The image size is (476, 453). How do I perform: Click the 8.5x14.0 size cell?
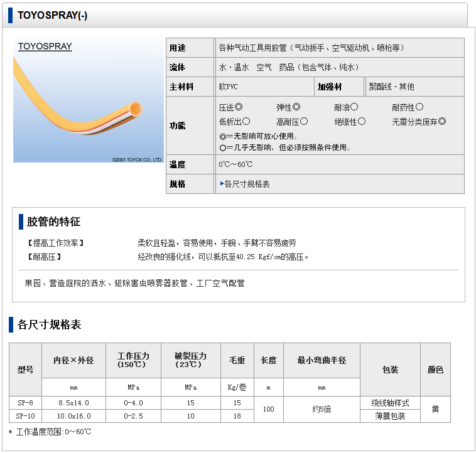73,403
